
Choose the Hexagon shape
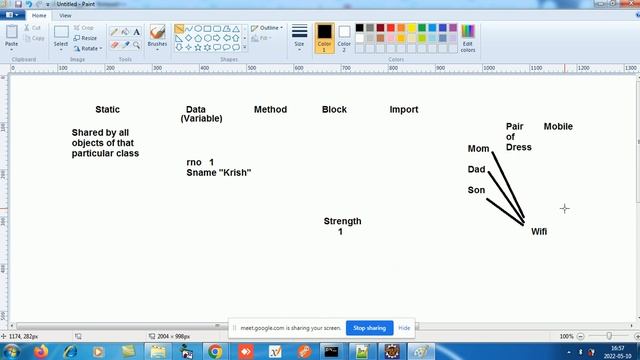(x=207, y=38)
